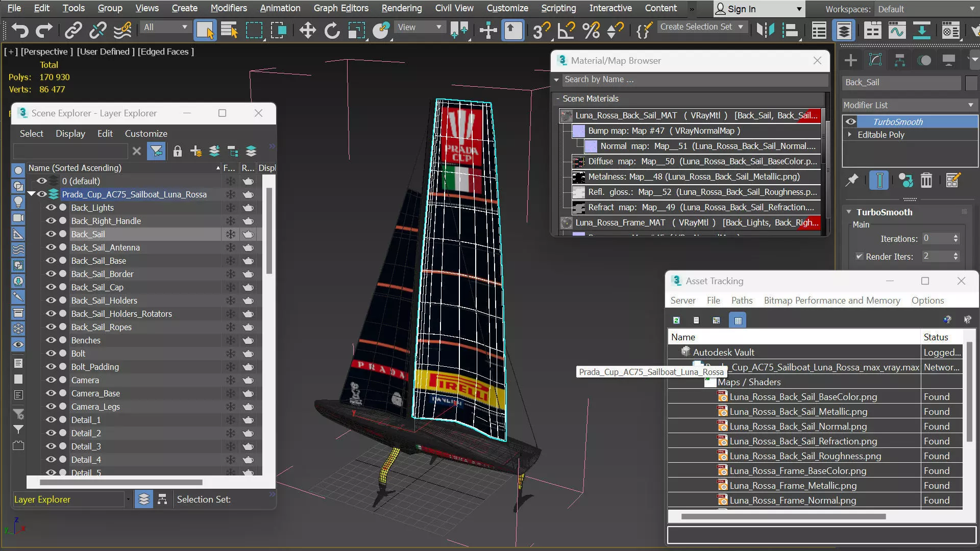The height and width of the screenshot is (551, 980).
Task: Switch Asset Tracking to table view
Action: [x=738, y=320]
